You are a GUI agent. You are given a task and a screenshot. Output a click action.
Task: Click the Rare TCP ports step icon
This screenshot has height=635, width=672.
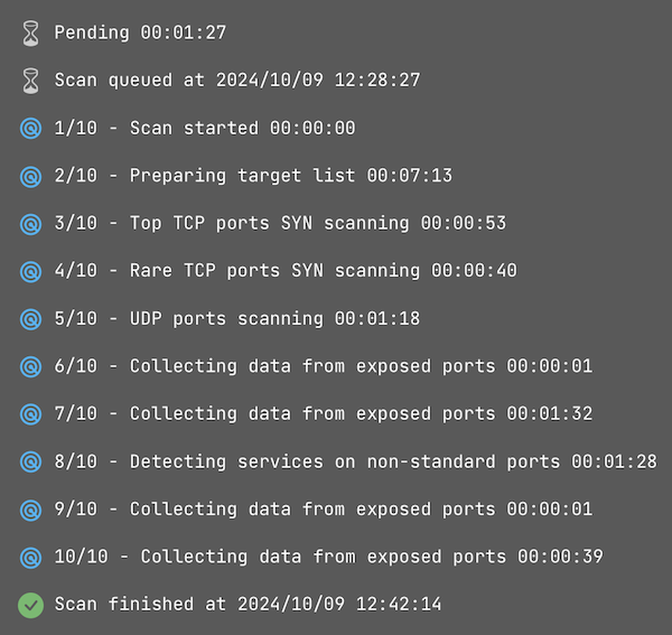coord(30,271)
